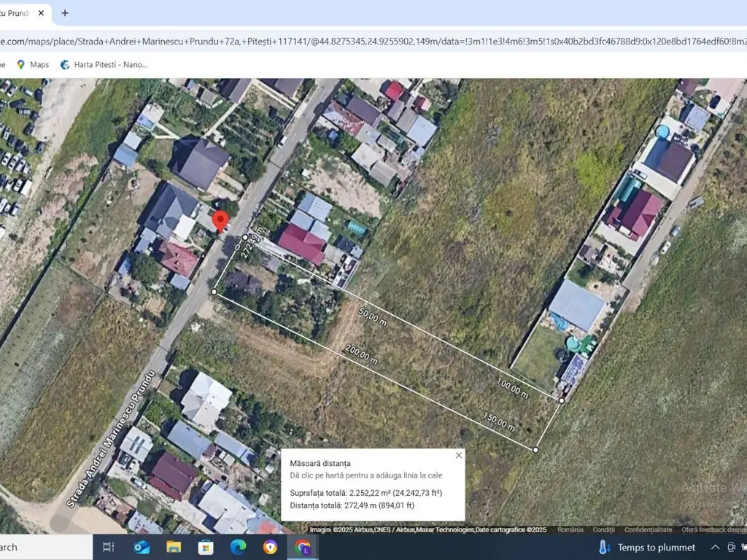Open the Oferă feedback link

(714, 529)
